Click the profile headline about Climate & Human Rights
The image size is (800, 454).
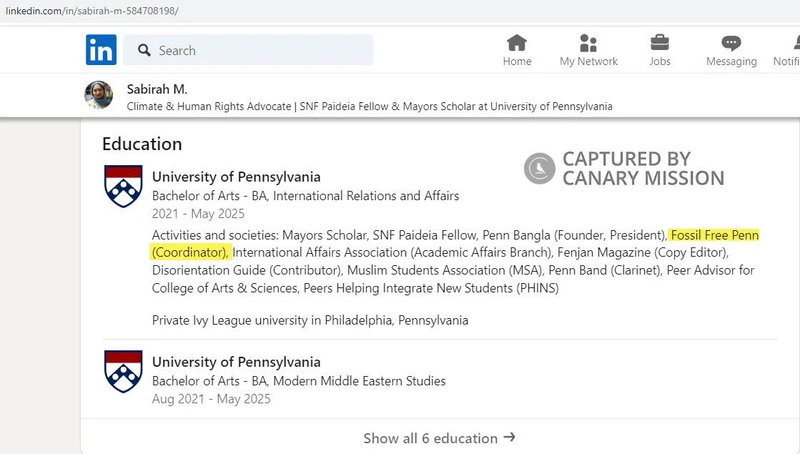pos(369,106)
